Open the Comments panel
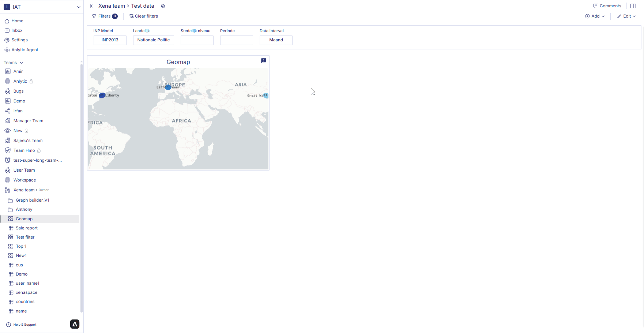 click(607, 6)
